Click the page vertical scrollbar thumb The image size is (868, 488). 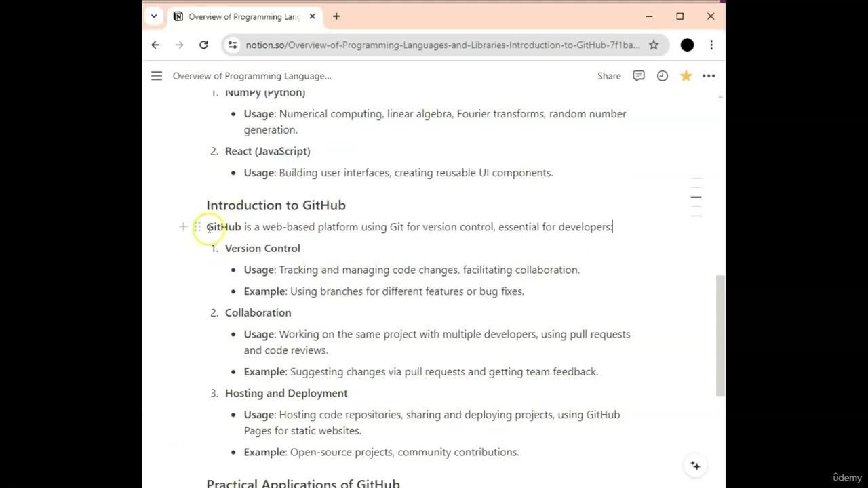720,335
